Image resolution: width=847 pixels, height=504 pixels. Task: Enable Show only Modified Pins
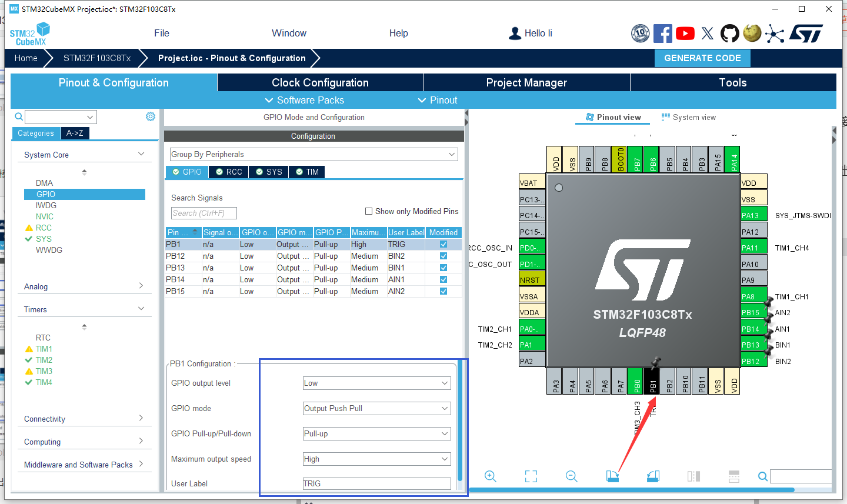[369, 211]
